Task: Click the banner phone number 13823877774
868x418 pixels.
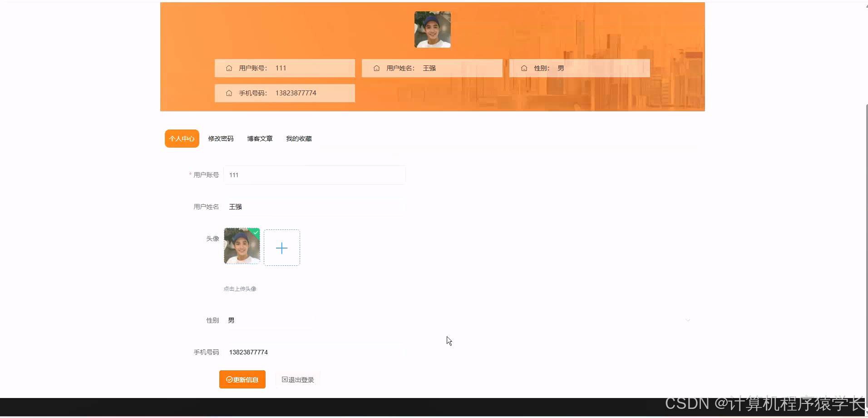Action: tap(296, 93)
